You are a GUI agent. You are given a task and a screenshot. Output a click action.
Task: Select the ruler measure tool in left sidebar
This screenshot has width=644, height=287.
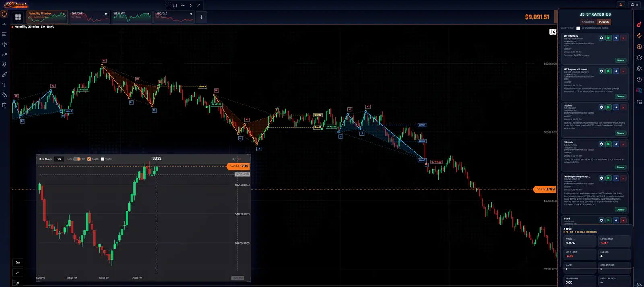pyautogui.click(x=4, y=95)
